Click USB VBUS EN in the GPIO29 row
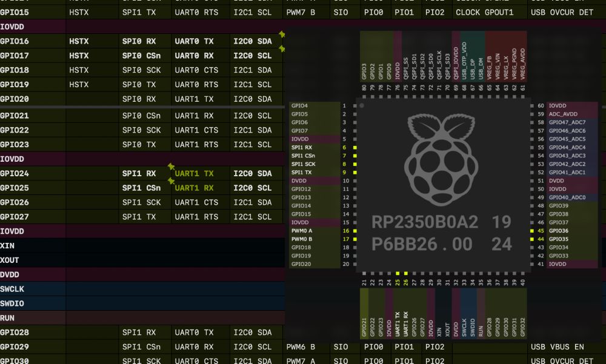The width and height of the screenshot is (606, 364). (558, 347)
